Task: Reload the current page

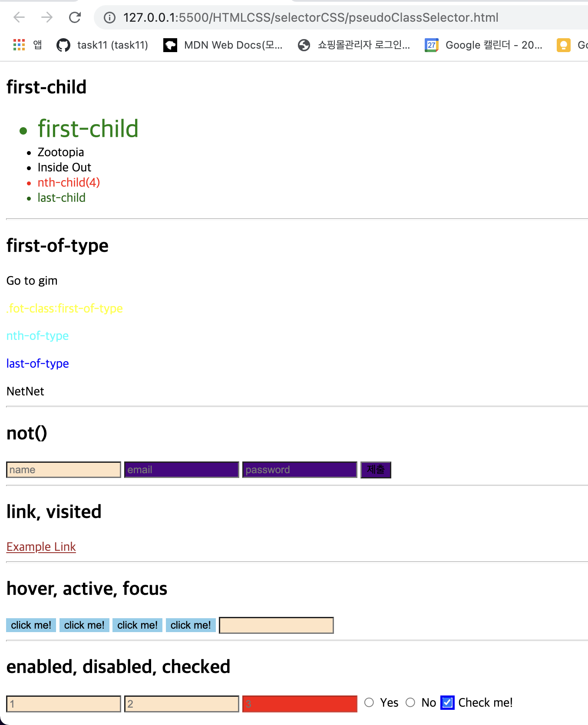Action: pyautogui.click(x=75, y=17)
